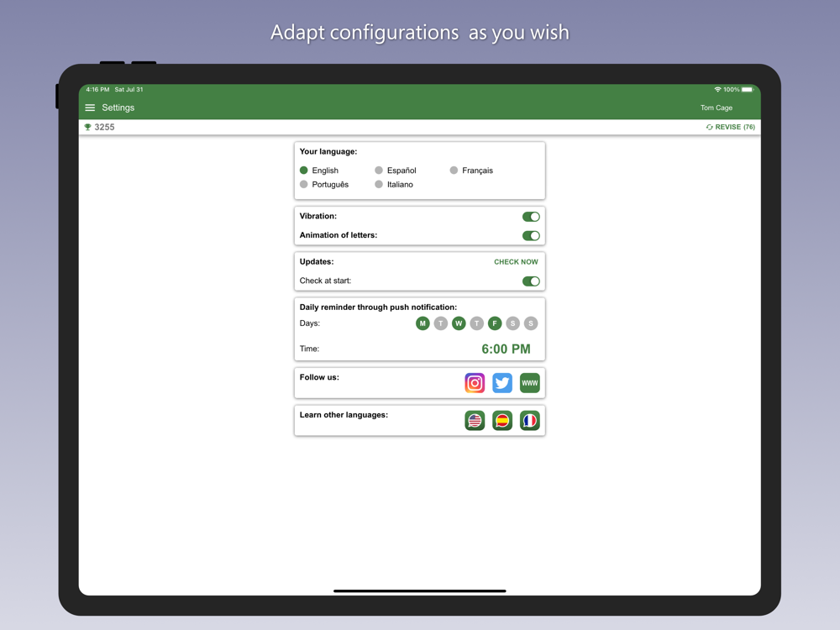The image size is (840, 630).
Task: Click the Sat Jul 31 date
Action: pyautogui.click(x=129, y=90)
